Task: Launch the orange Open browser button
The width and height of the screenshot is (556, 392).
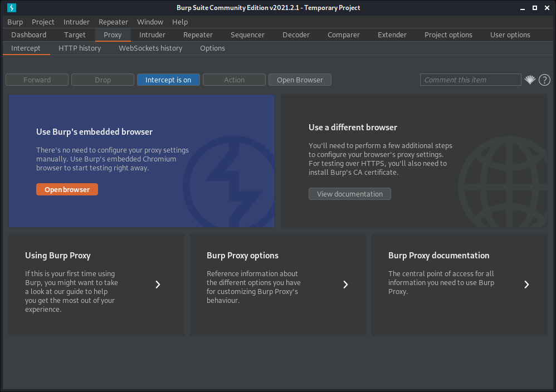Action: coord(67,189)
